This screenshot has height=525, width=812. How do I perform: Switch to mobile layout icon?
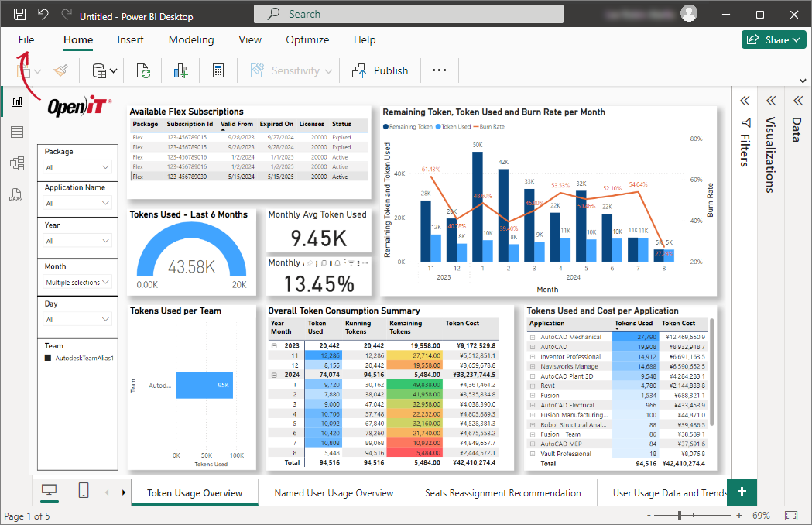84,490
